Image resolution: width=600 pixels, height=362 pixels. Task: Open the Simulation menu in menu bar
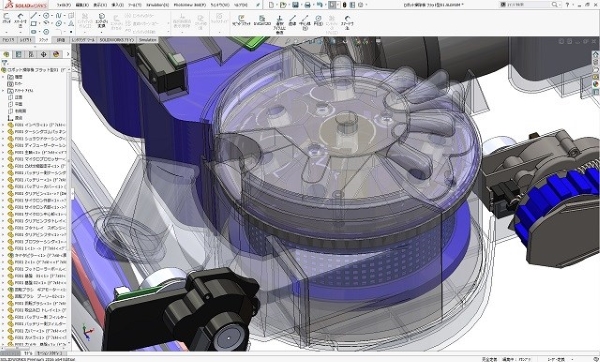click(x=157, y=5)
